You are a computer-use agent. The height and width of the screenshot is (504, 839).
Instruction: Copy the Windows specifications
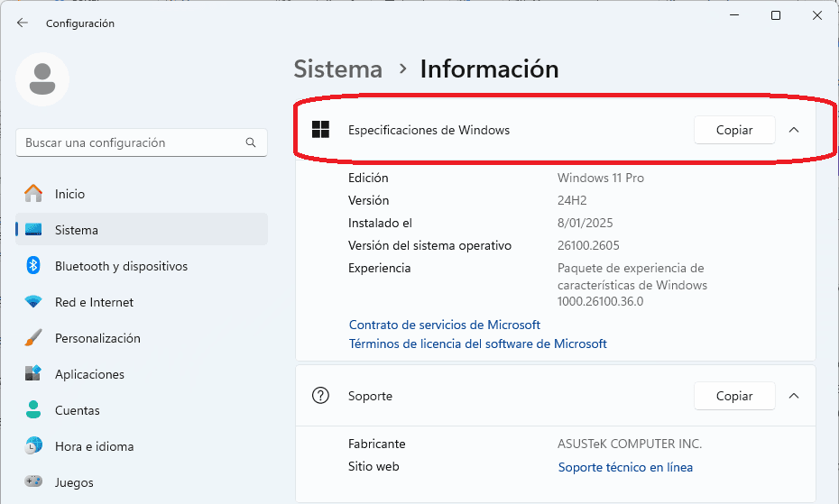[x=734, y=130]
